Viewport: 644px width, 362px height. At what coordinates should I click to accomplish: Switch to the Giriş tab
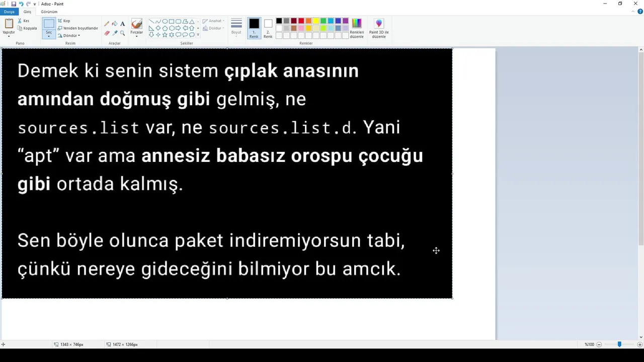click(x=27, y=12)
